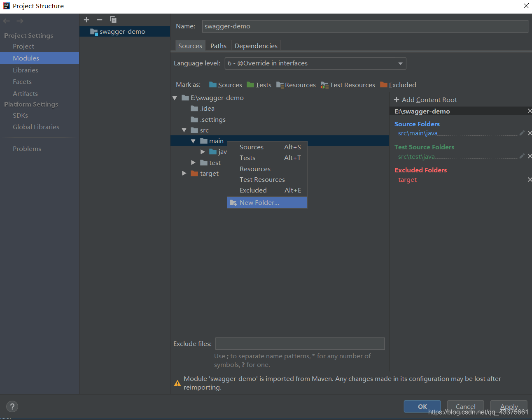Viewport: 532px width, 420px height.
Task: Edit src\test\java root properties pencil
Action: coord(522,156)
